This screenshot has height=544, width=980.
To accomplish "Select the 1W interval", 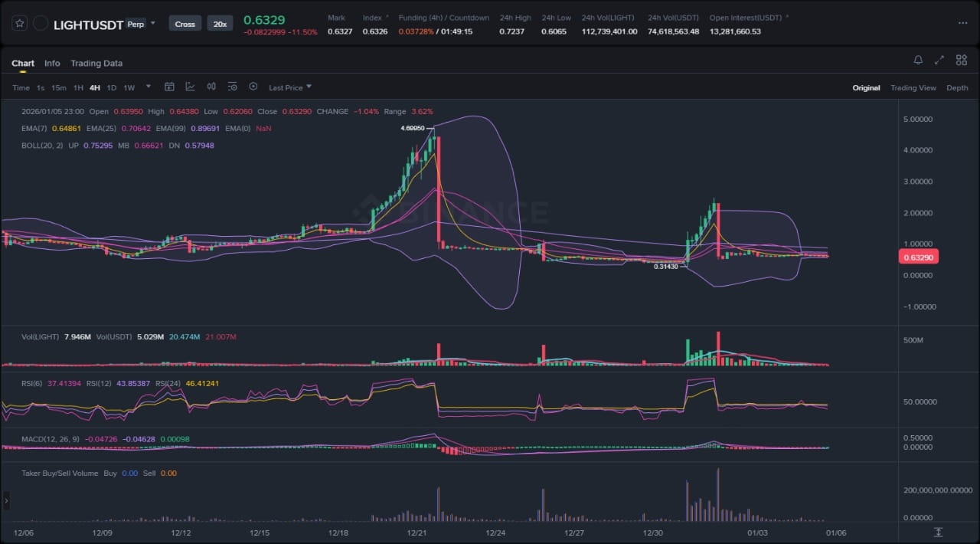I will pyautogui.click(x=129, y=87).
